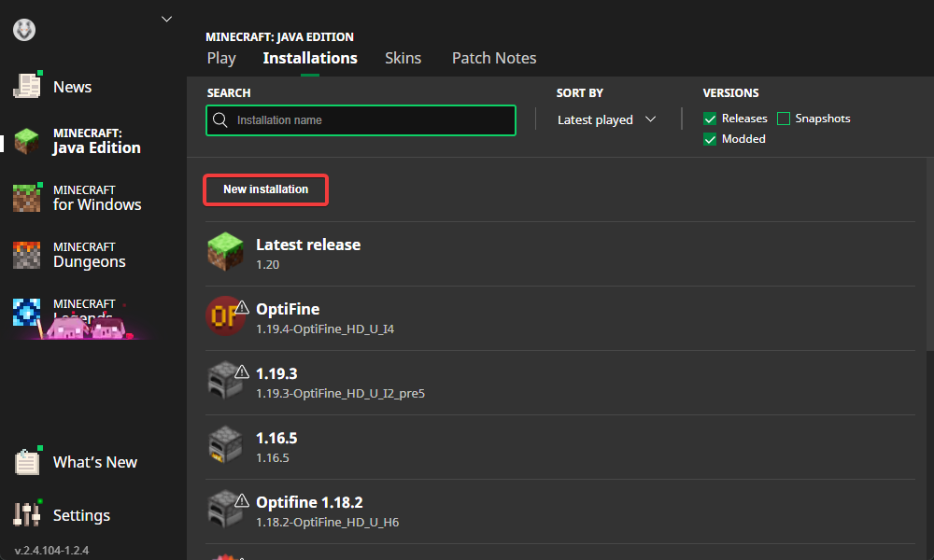This screenshot has height=560, width=934.
Task: Open Settings via the sliders icon
Action: 27,514
